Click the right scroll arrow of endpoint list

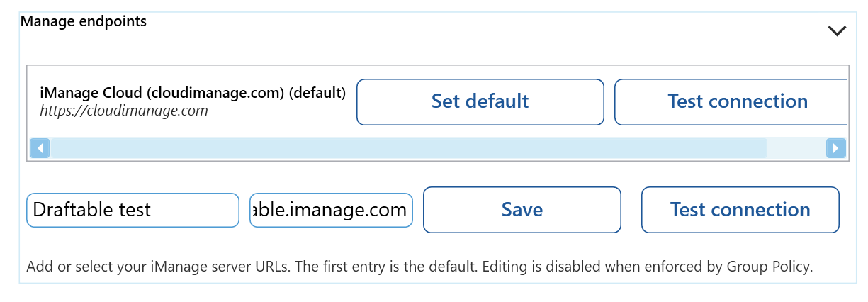(x=836, y=148)
